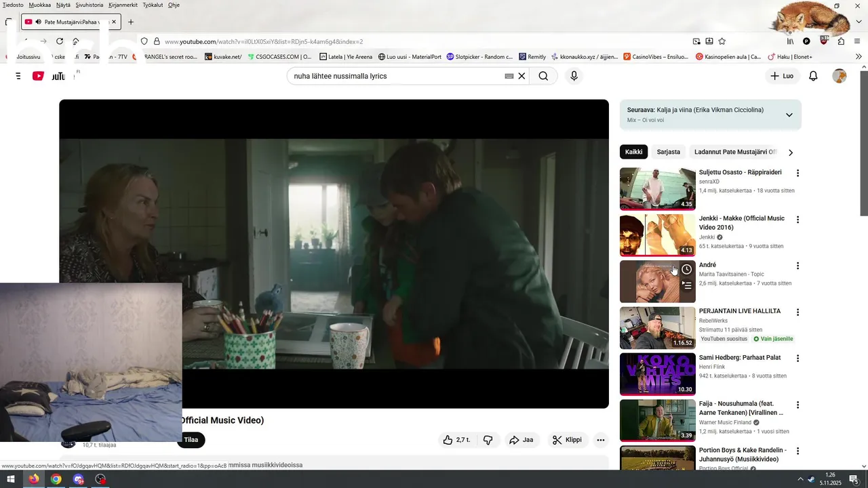Open the YouTube hamburger guide menu

tap(17, 76)
